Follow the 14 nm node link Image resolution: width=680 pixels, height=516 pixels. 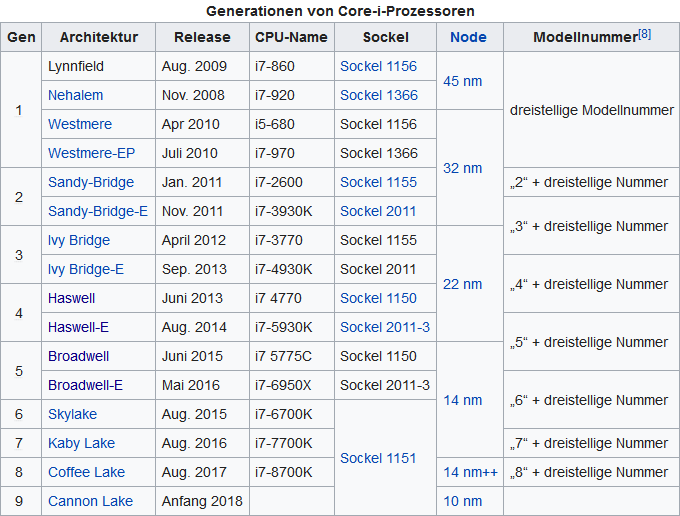pos(462,400)
